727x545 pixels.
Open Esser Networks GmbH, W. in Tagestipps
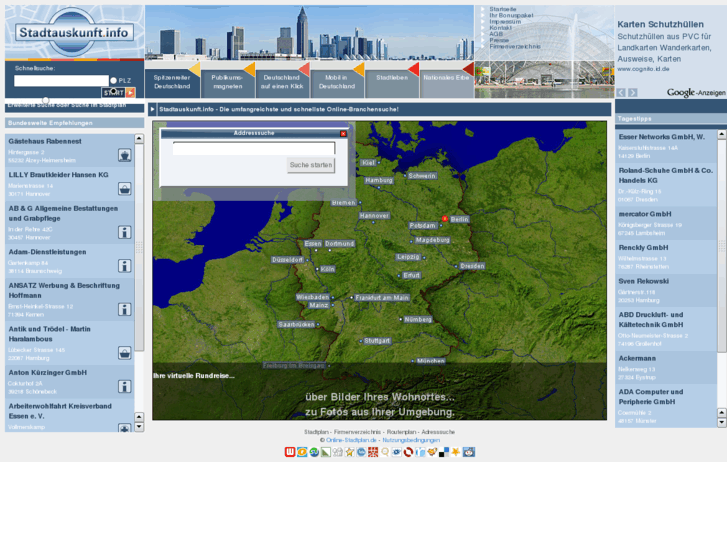pos(661,137)
